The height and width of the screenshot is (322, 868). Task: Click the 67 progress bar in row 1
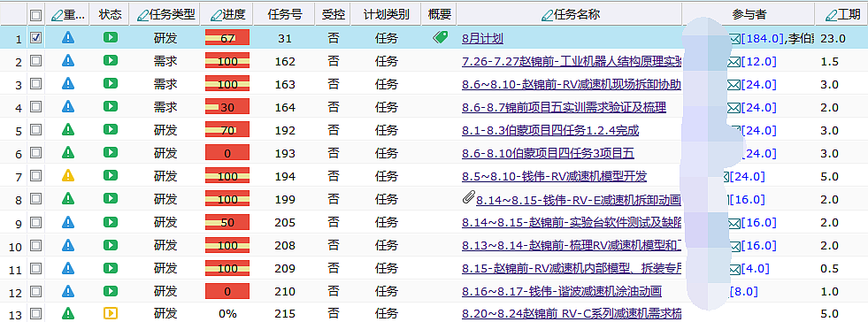click(227, 38)
